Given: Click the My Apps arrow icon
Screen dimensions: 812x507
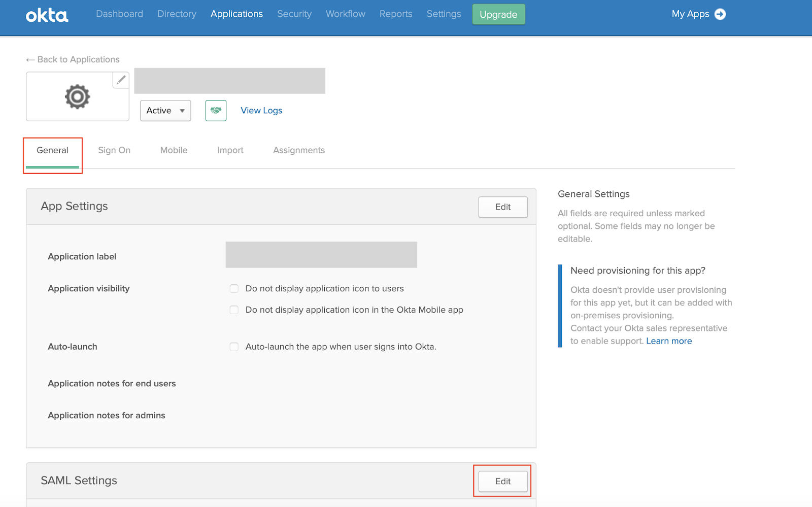Looking at the screenshot, I should (x=721, y=14).
